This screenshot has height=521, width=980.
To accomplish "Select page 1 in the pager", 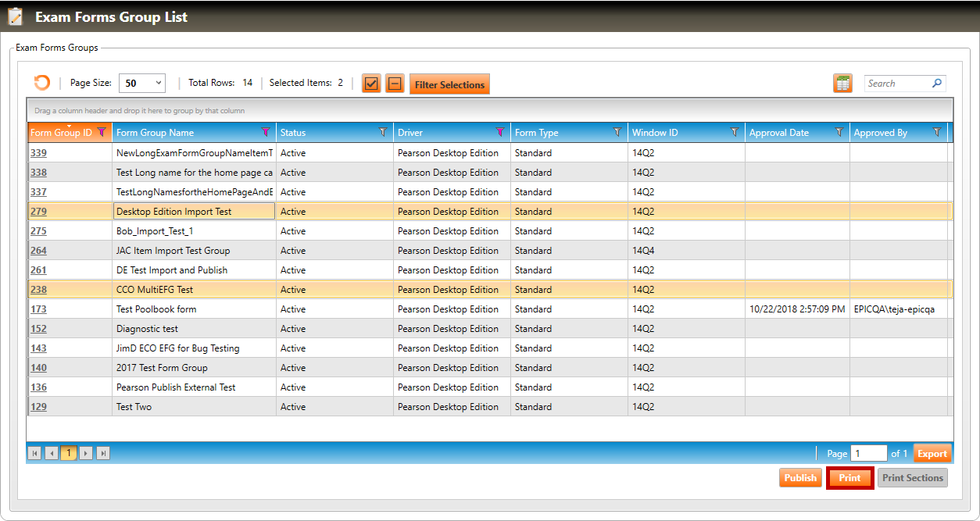I will point(69,453).
